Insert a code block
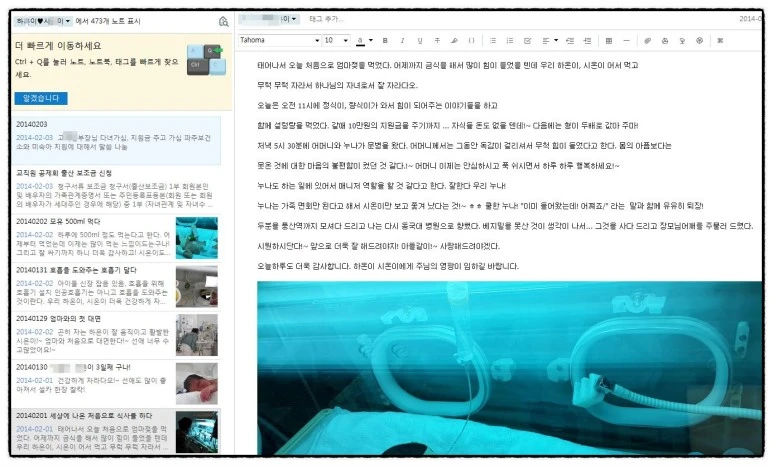Screen dimensions: 773x466 (x=471, y=40)
